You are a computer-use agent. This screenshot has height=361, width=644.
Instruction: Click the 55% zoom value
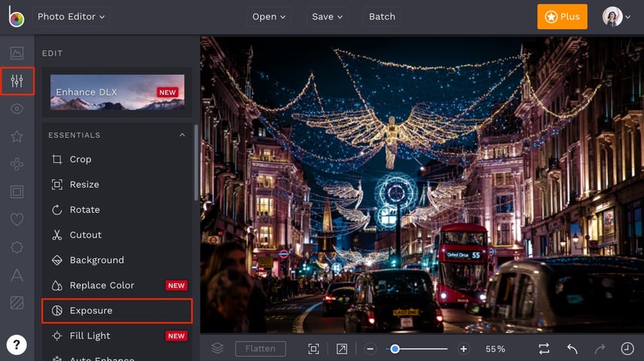[495, 349]
